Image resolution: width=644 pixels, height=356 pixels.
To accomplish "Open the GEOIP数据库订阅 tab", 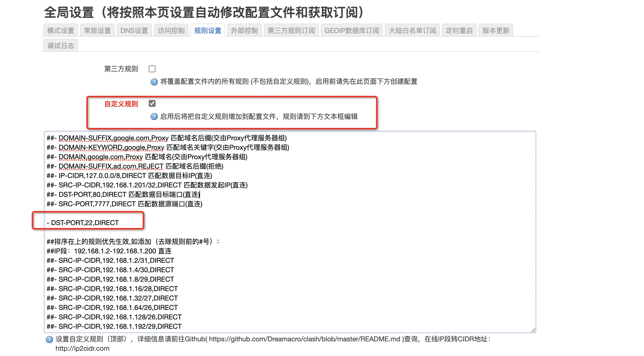I will (x=352, y=30).
